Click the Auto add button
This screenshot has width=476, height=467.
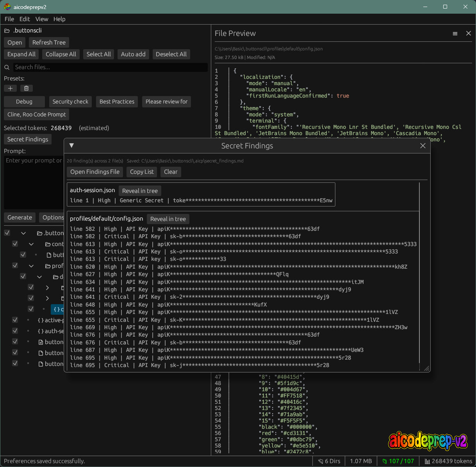click(x=133, y=54)
